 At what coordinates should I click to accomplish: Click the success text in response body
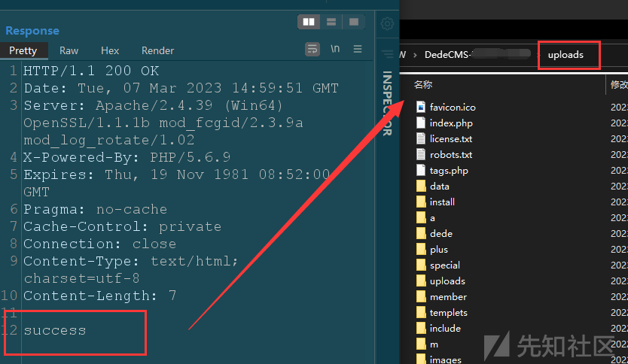coord(55,331)
